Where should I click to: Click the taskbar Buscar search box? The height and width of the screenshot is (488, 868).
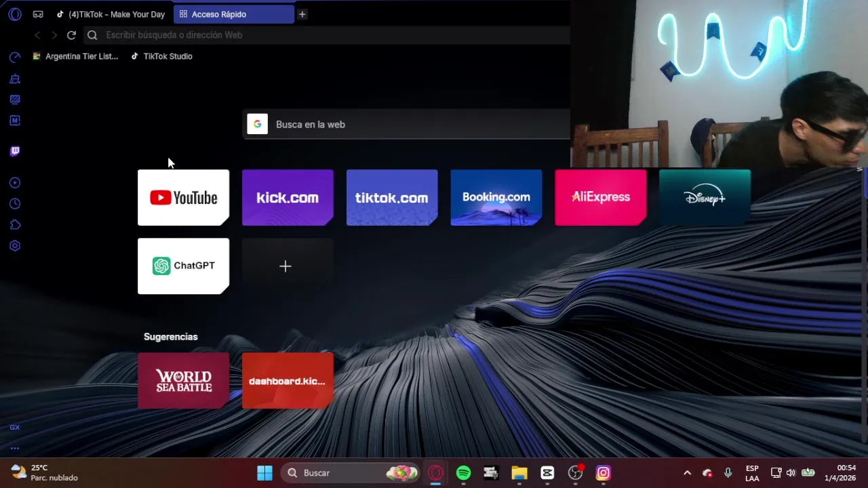coord(350,473)
